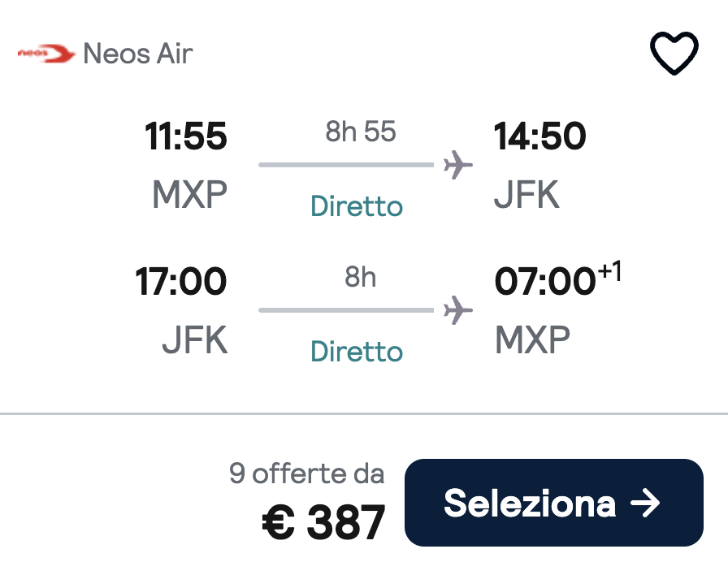
Task: Open the 9 offerte da link
Action: tap(306, 473)
